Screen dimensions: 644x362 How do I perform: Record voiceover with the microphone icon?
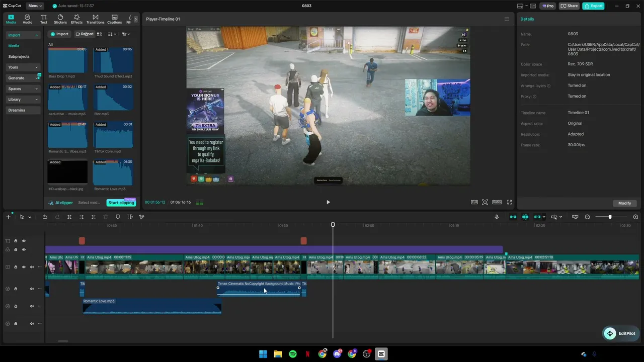pyautogui.click(x=497, y=217)
